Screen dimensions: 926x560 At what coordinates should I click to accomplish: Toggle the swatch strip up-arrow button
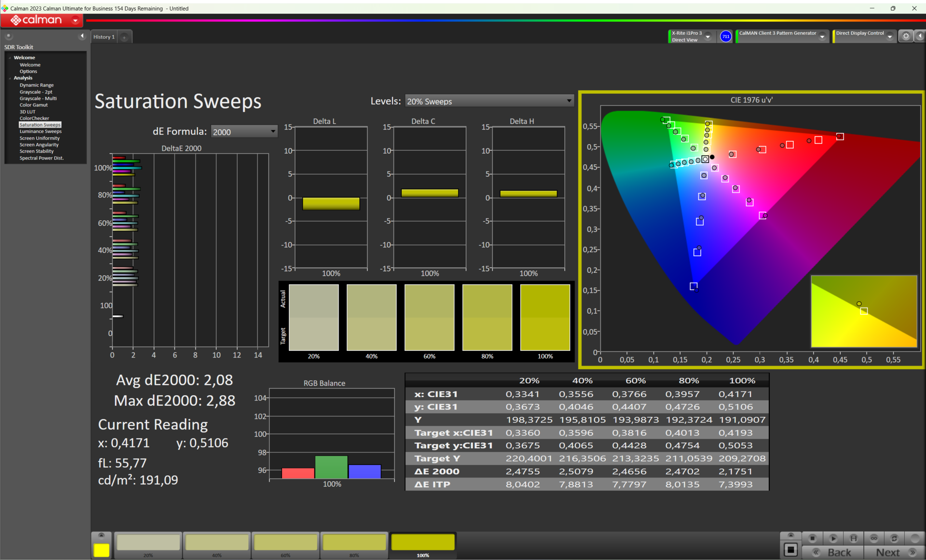coord(101,535)
